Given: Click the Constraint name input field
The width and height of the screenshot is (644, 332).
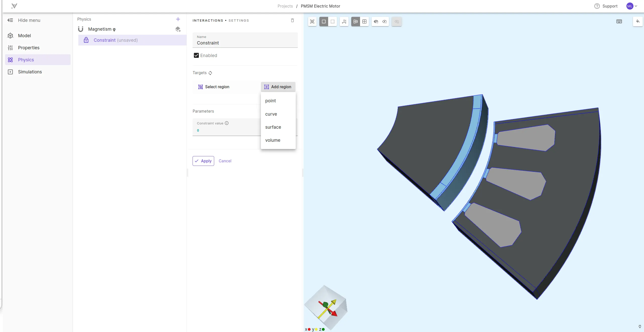Looking at the screenshot, I should [245, 40].
